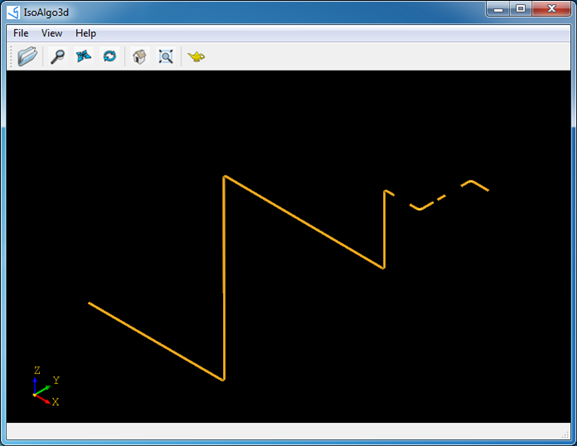This screenshot has height=446, width=577.
Task: Open the View menu
Action: [x=52, y=33]
